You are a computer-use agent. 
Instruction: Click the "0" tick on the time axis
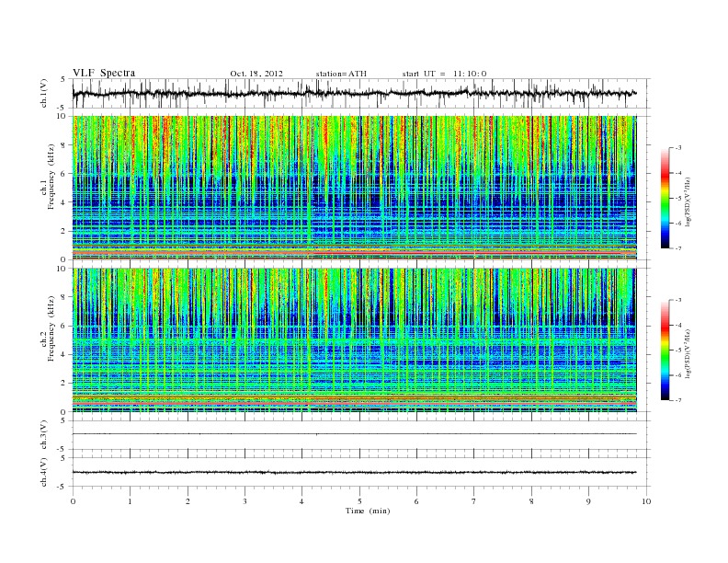tap(73, 501)
